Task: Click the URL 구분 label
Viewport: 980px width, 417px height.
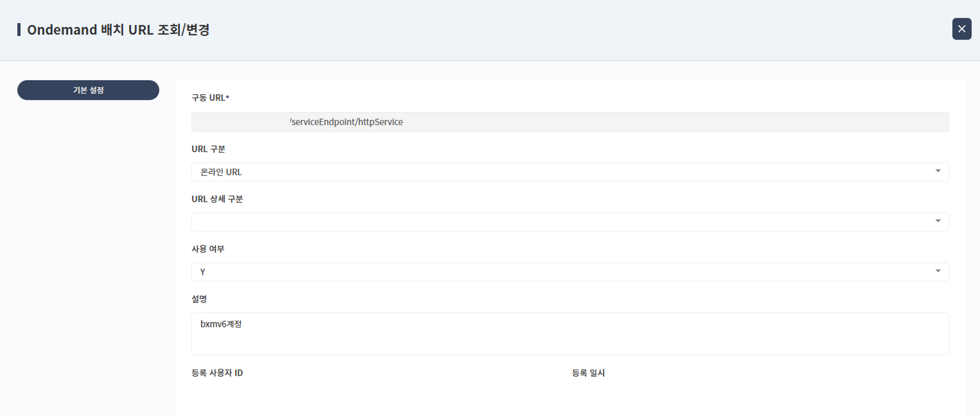Action: pyautogui.click(x=208, y=149)
